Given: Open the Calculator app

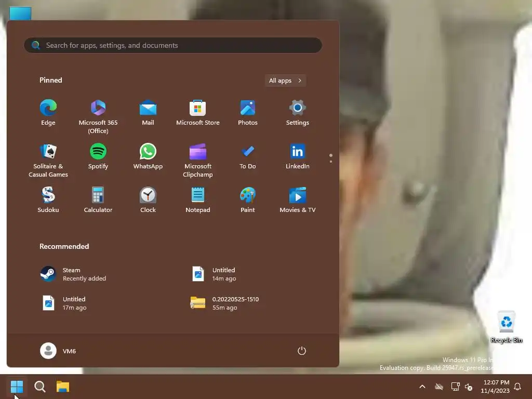Looking at the screenshot, I should 98,200.
